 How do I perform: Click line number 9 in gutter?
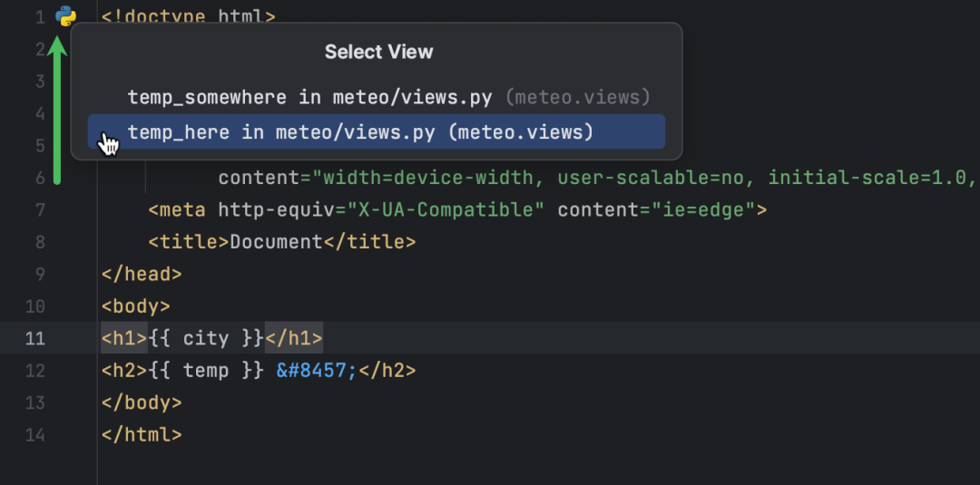coord(40,274)
